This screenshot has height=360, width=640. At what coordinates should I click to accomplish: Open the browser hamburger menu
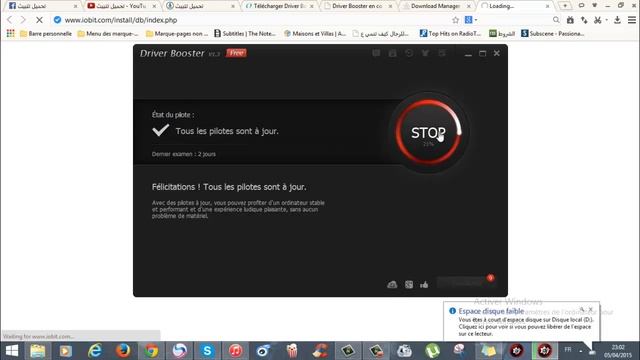click(x=632, y=20)
